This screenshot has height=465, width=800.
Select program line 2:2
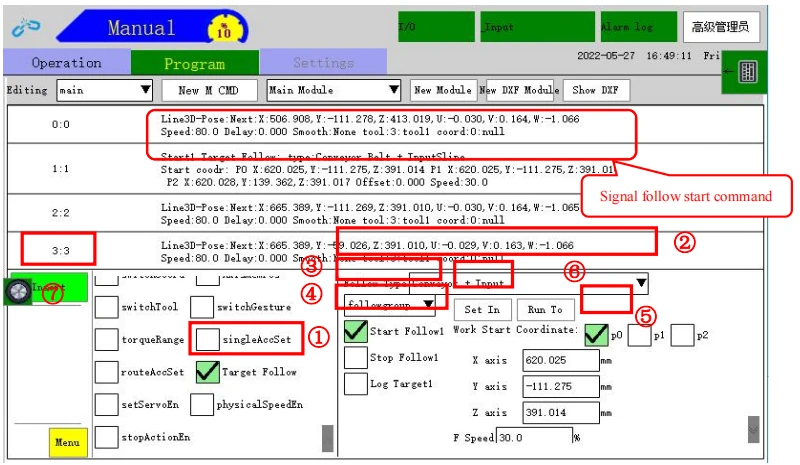[x=385, y=213]
